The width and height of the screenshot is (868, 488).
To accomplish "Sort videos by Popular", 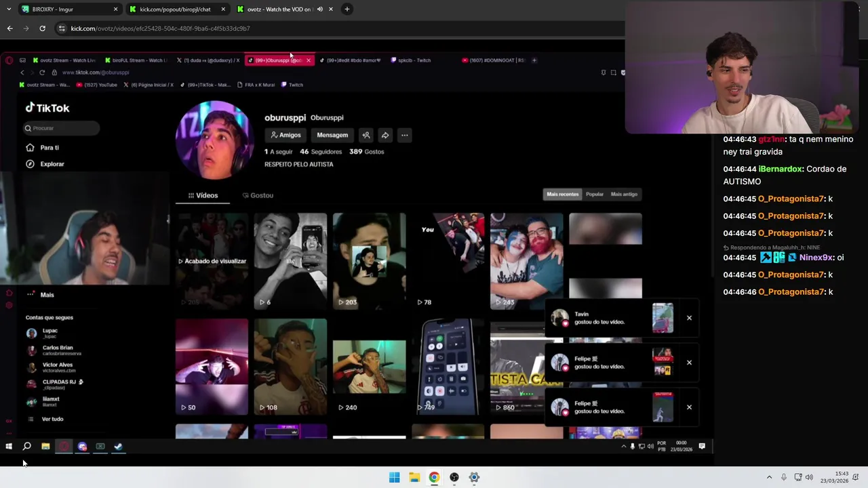I will pos(595,195).
